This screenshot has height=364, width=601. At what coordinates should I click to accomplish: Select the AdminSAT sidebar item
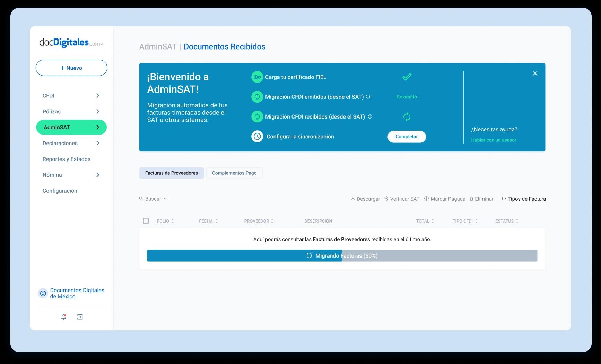tap(71, 127)
